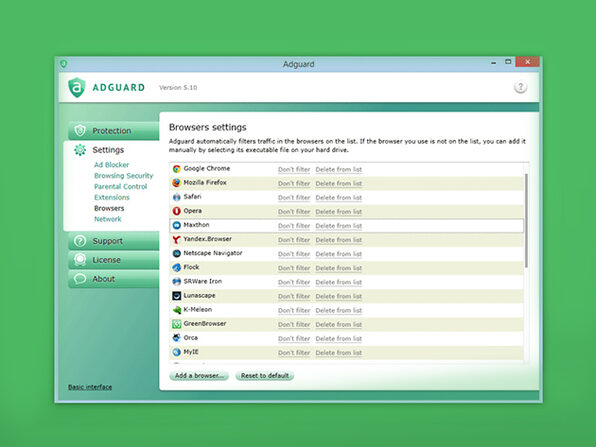The width and height of the screenshot is (596, 447).
Task: Click the GreenBrowser icon
Action: coord(176,324)
